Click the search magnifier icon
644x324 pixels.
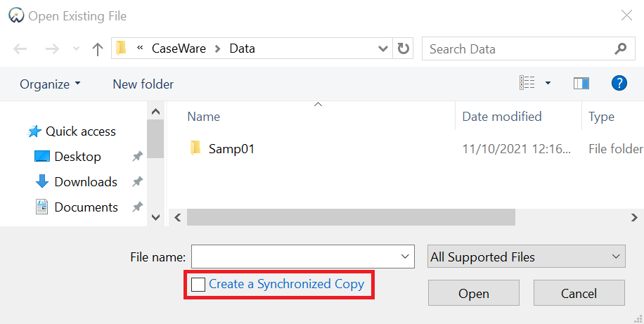point(620,49)
